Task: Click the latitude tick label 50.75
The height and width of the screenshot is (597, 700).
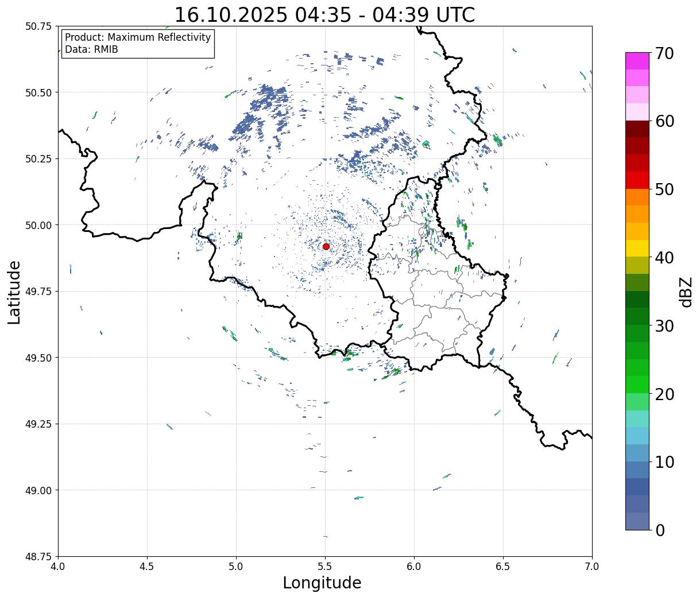Action: point(38,26)
